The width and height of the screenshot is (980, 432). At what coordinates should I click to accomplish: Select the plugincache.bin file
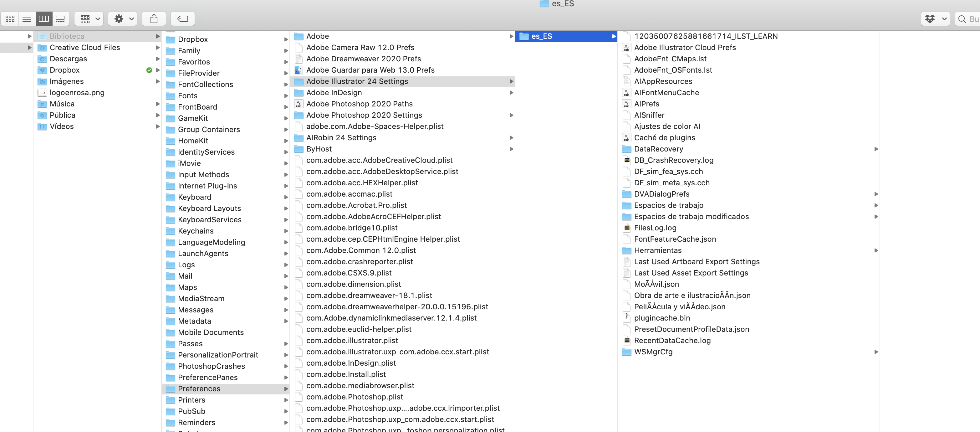coord(661,318)
